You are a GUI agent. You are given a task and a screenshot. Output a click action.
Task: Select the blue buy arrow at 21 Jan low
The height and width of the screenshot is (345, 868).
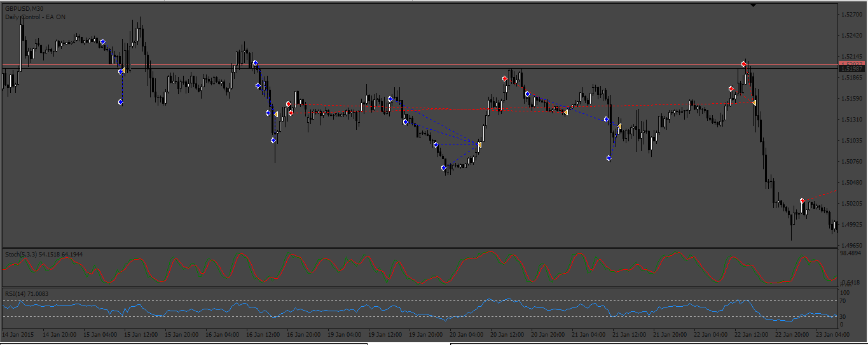click(x=609, y=158)
